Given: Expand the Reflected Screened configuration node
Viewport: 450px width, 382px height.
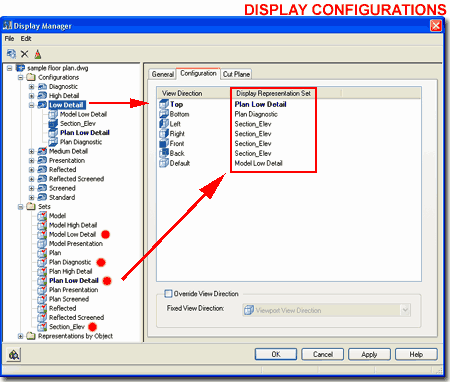Looking at the screenshot, I should (x=31, y=179).
